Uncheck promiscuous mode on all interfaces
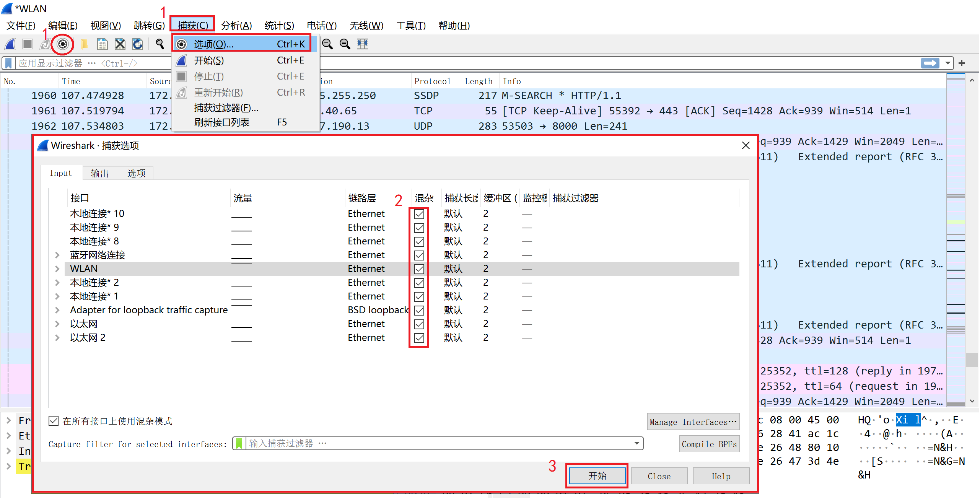This screenshot has width=980, height=498. pos(54,421)
